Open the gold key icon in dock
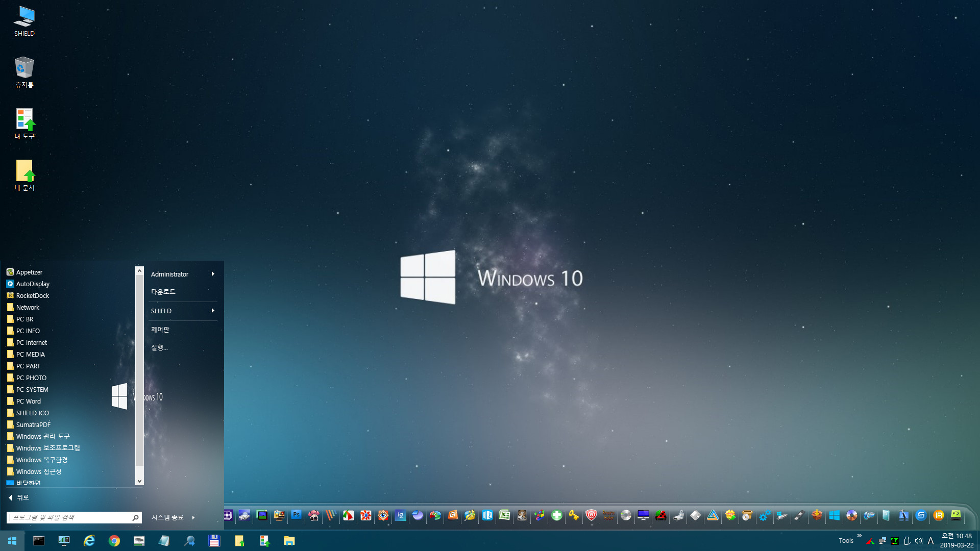Screen dimensions: 980x551 [x=574, y=515]
